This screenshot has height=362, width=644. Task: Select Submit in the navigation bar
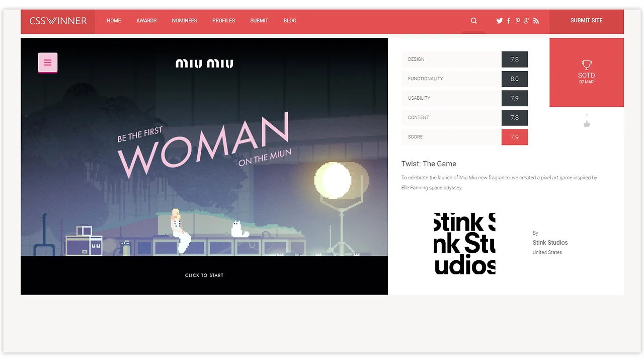259,21
